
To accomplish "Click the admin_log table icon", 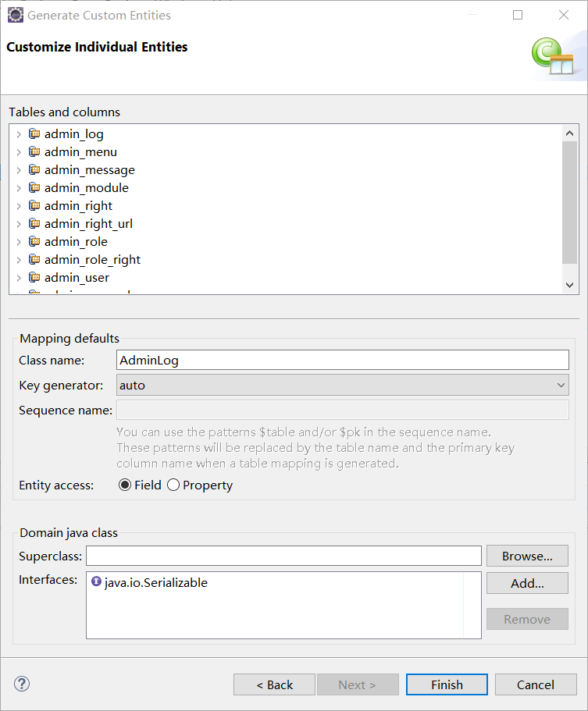I will click(x=34, y=134).
